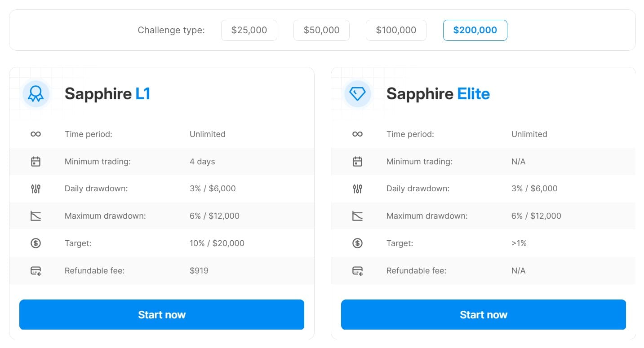Select the $100,000 challenge type

[396, 30]
